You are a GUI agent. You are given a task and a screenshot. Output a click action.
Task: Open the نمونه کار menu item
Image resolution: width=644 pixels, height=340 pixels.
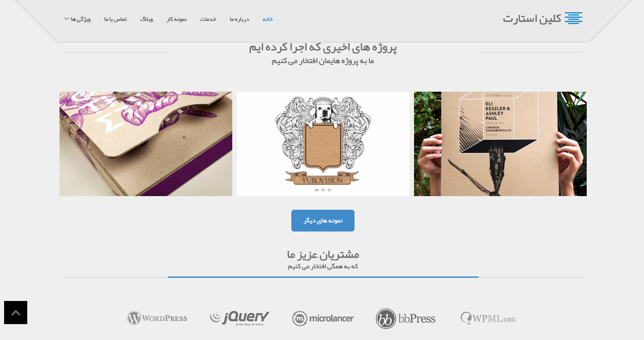tap(176, 19)
